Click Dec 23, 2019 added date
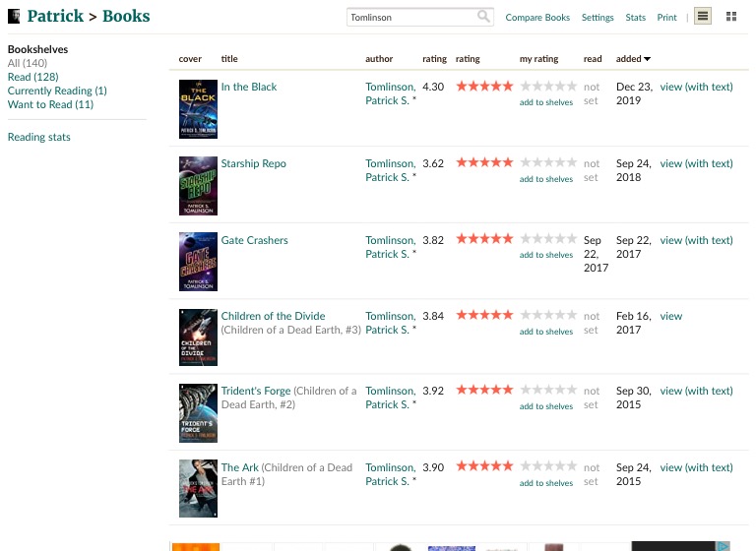 click(x=634, y=93)
